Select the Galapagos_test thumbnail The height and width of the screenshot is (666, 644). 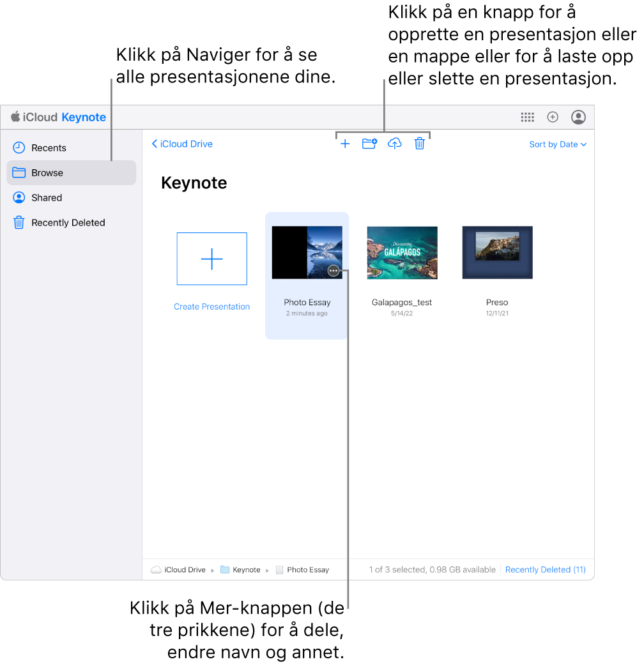pyautogui.click(x=402, y=252)
